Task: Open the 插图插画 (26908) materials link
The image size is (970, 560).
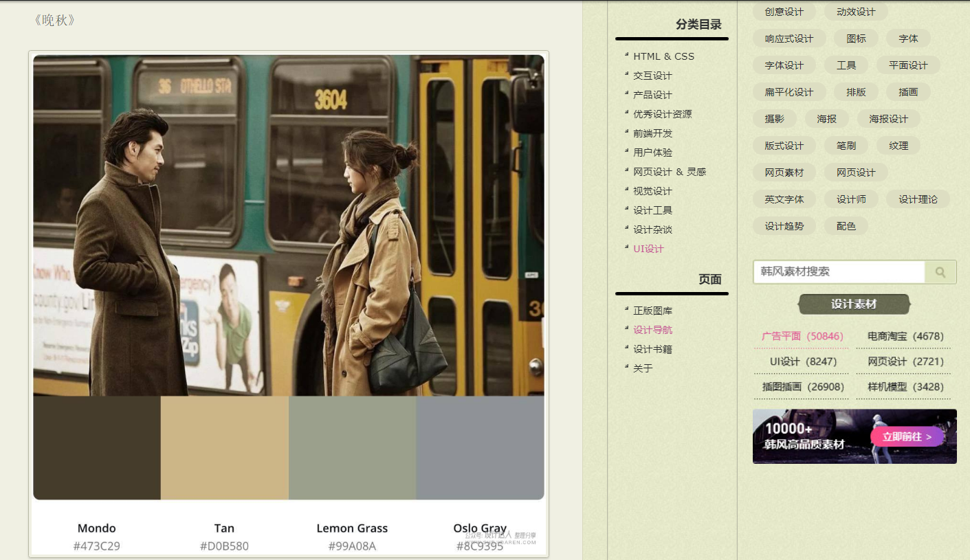Action: (x=802, y=387)
